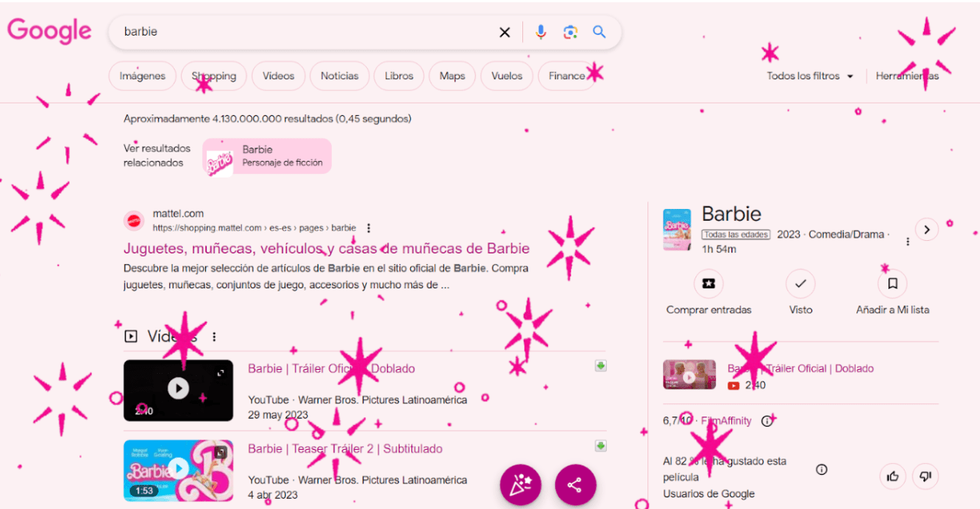980x509 pixels.
Task: Click info icon beside audience rating
Action: 821,469
